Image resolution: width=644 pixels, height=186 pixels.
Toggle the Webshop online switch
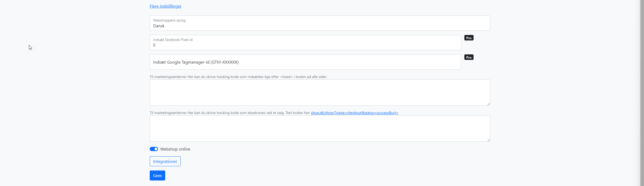[x=154, y=149]
